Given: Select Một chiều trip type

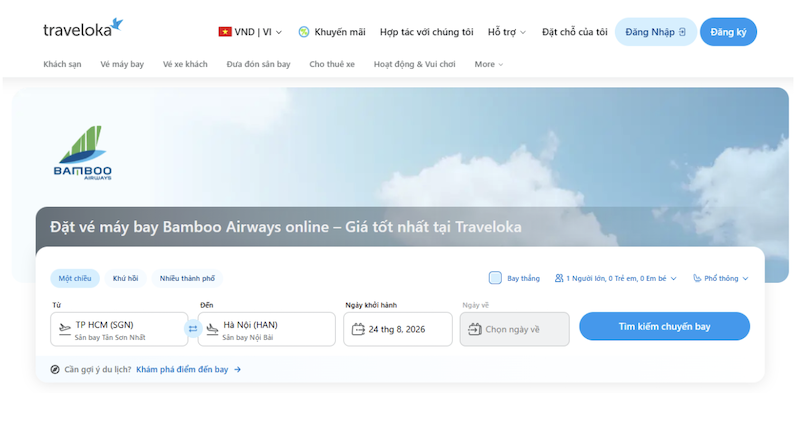Looking at the screenshot, I should pyautogui.click(x=75, y=279).
